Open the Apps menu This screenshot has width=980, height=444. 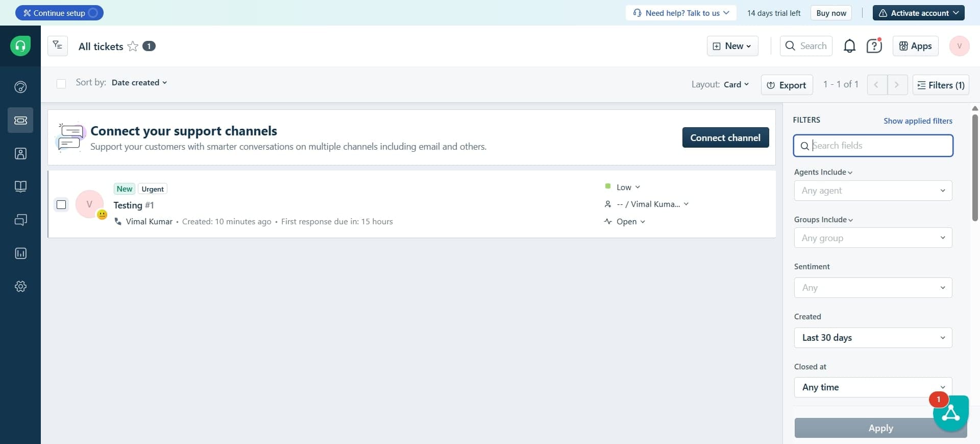(x=915, y=46)
